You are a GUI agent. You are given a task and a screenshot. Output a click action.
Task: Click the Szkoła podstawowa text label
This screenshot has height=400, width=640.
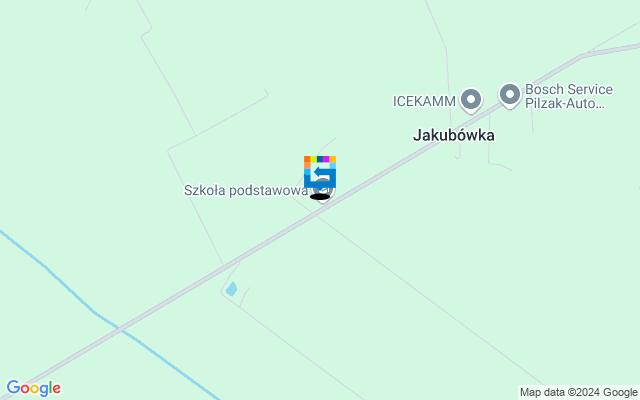point(246,191)
